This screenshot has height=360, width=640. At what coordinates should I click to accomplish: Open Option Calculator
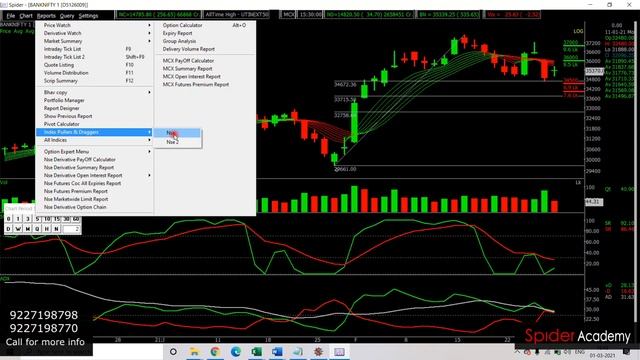[205, 25]
